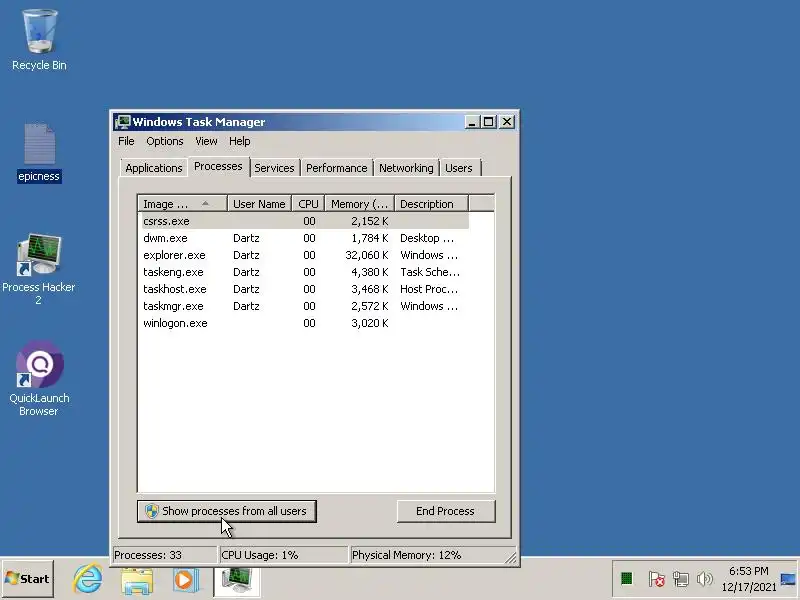Click the Task Manager title bar icon

[x=122, y=122]
